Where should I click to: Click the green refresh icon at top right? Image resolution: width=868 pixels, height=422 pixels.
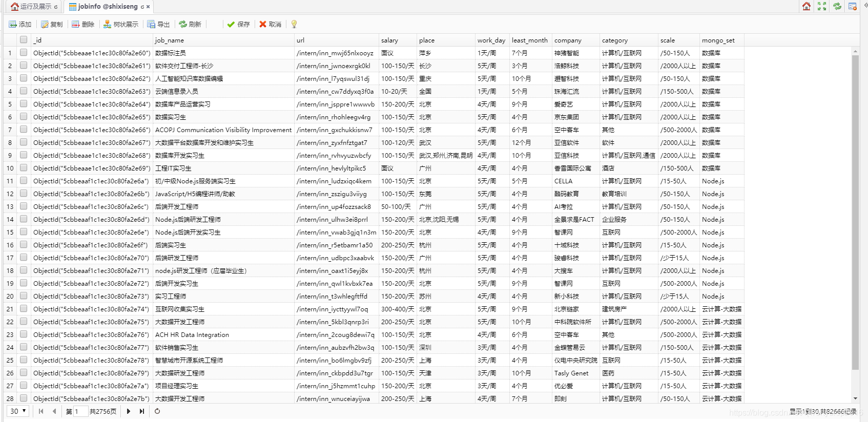click(837, 6)
